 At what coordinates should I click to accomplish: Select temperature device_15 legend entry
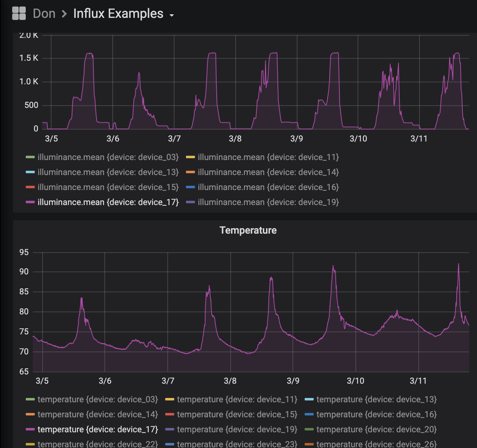point(237,414)
